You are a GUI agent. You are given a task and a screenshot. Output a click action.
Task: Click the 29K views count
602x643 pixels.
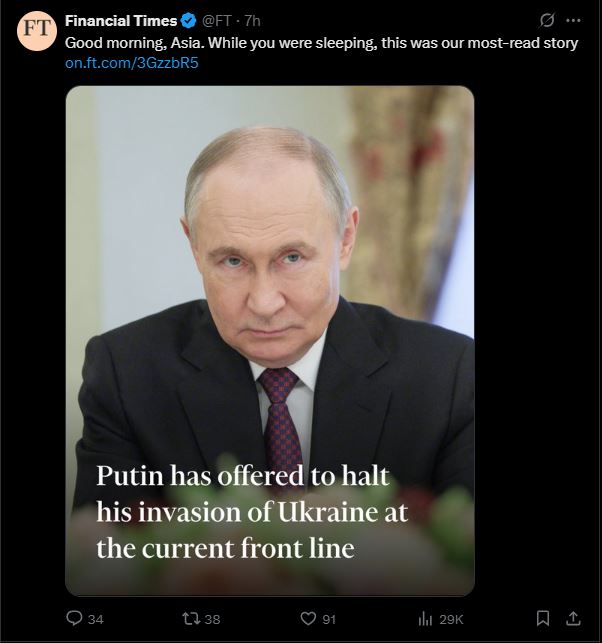[x=451, y=619]
